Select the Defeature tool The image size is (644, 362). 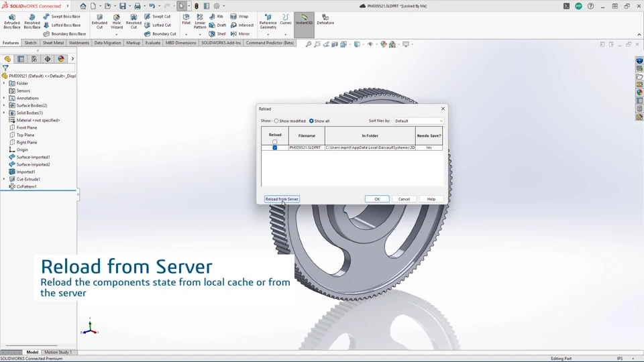coord(325,19)
